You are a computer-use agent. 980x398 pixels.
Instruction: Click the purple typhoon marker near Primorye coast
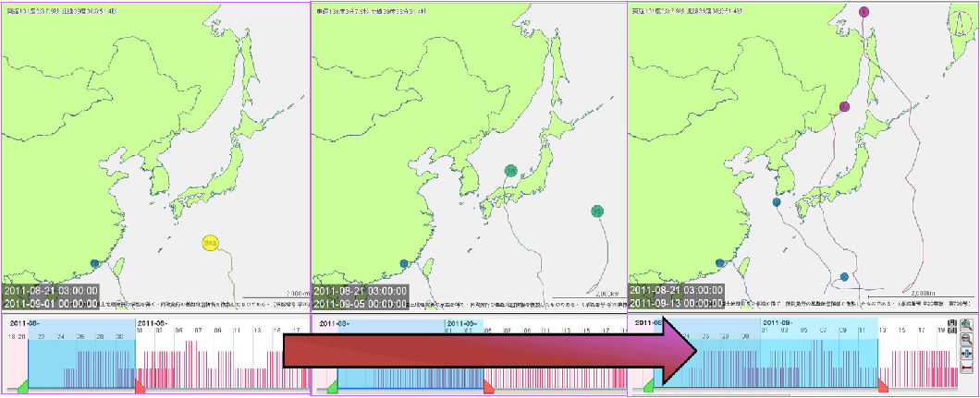point(844,107)
